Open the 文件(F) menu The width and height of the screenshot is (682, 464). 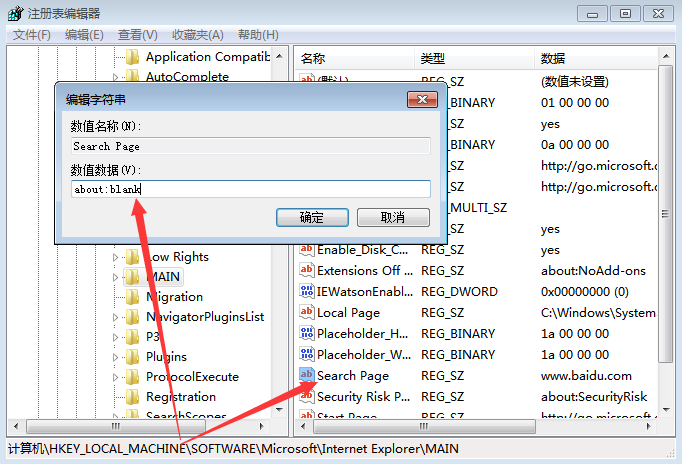(x=32, y=35)
